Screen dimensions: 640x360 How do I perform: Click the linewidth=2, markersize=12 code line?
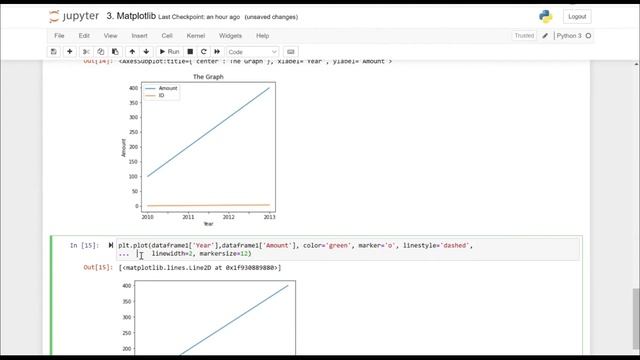[202, 253]
